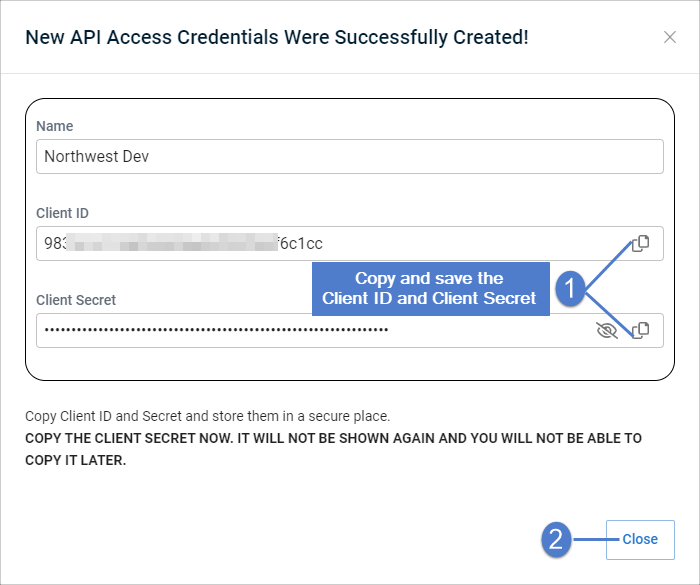The width and height of the screenshot is (700, 585).
Task: Click the Client ID label
Action: pyautogui.click(x=62, y=213)
